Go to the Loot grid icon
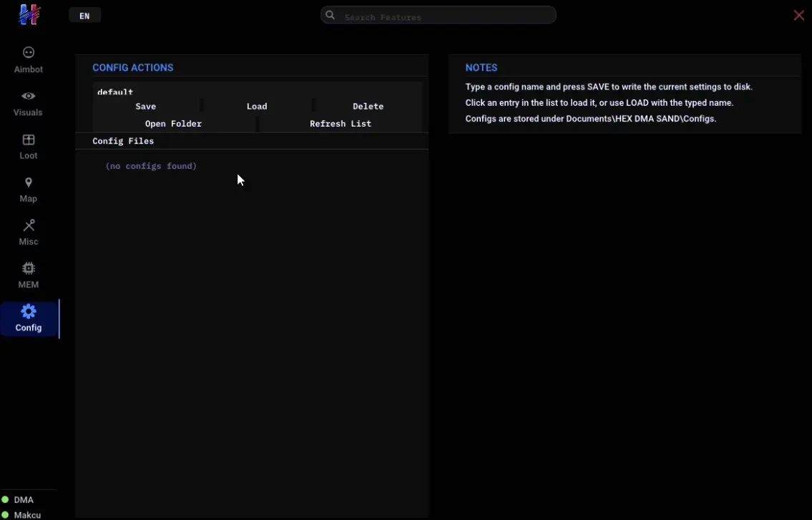The width and height of the screenshot is (812, 520). [29, 139]
